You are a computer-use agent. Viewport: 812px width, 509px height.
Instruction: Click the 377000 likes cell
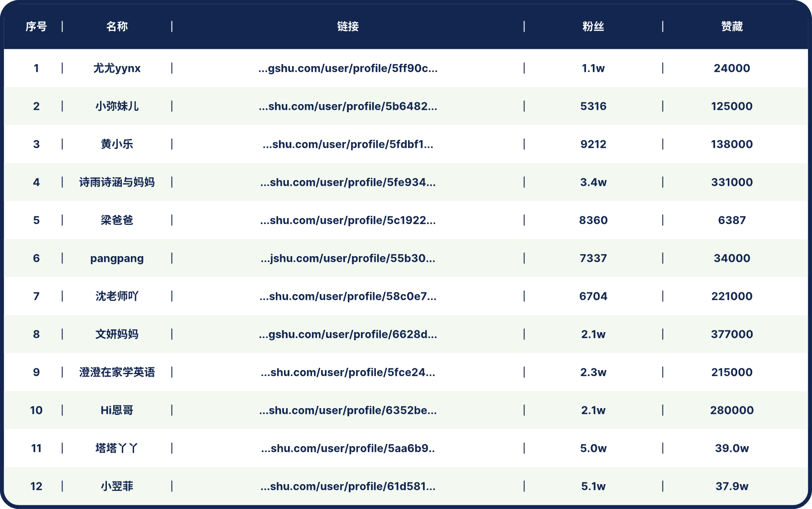(732, 334)
